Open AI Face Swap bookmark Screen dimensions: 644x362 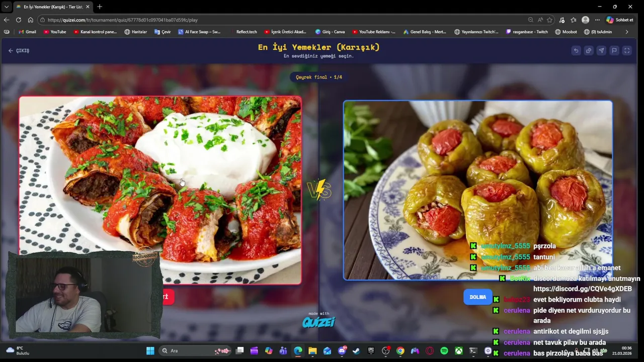[x=199, y=32]
